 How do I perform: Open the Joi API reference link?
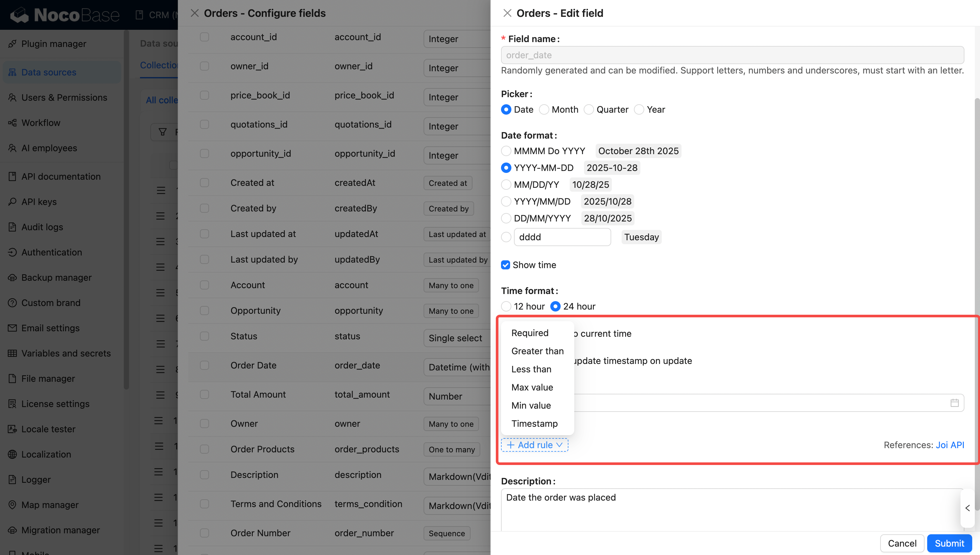click(x=950, y=445)
